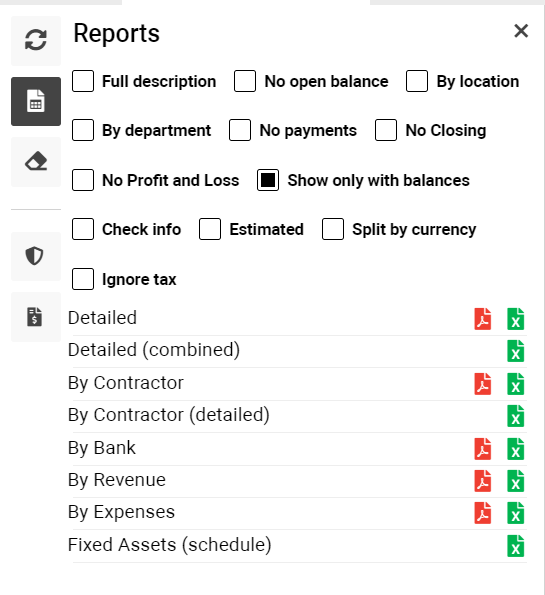Export Detailed (combined) report to Excel
Screen dimensions: 545x595
515,351
